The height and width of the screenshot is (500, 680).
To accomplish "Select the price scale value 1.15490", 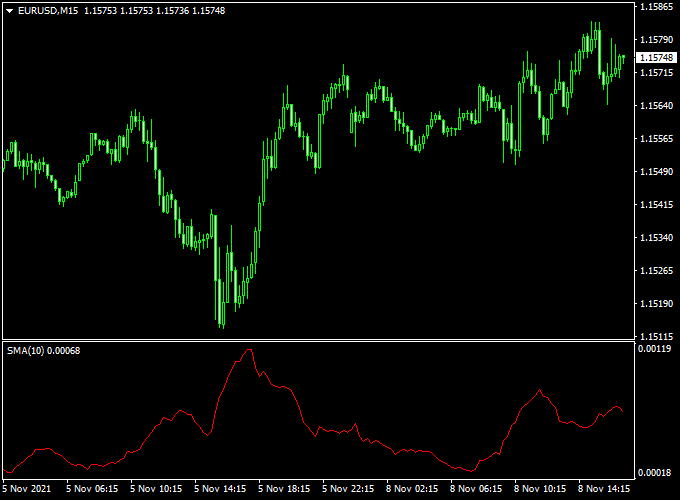I will [x=657, y=172].
